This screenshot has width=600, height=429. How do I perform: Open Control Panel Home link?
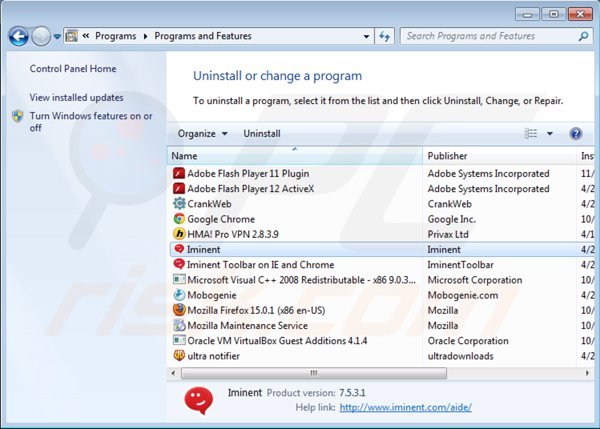[x=73, y=69]
